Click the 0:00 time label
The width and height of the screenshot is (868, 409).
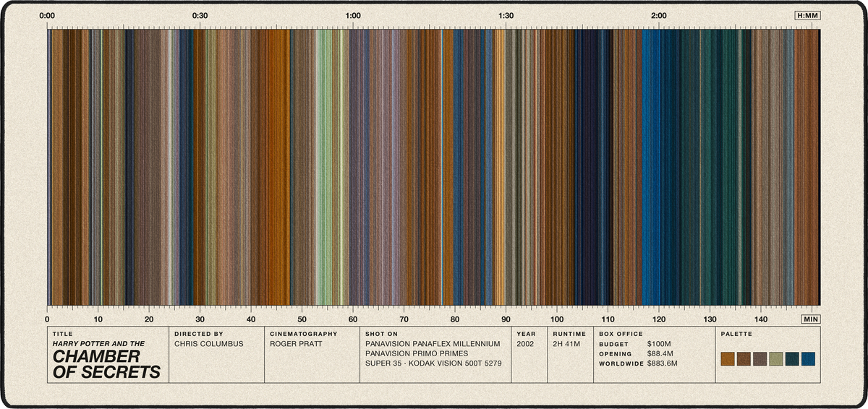point(47,15)
